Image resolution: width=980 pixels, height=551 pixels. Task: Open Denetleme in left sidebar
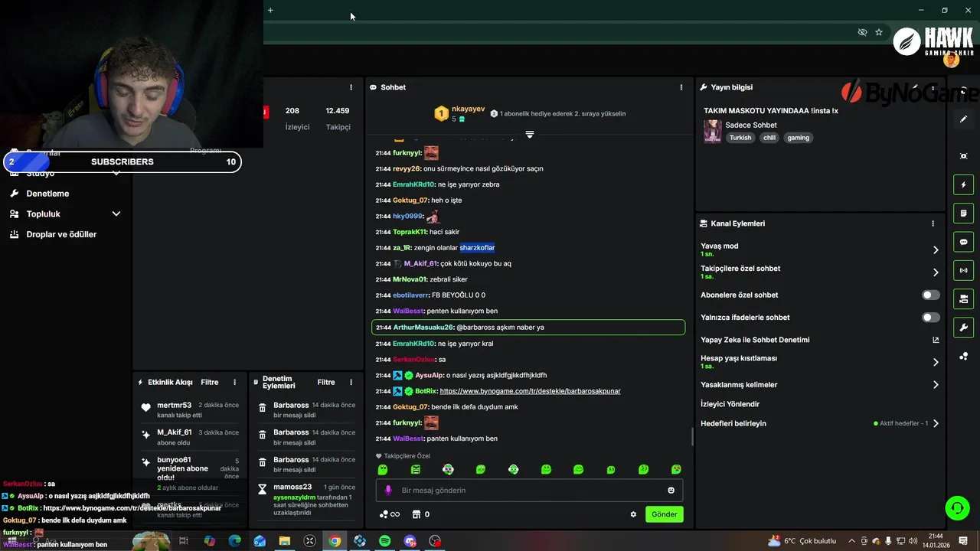click(x=47, y=194)
